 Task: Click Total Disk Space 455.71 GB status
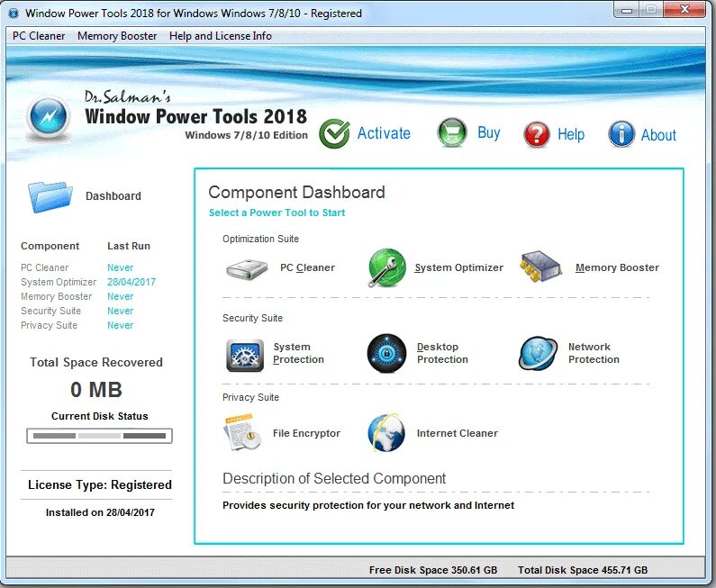(583, 570)
